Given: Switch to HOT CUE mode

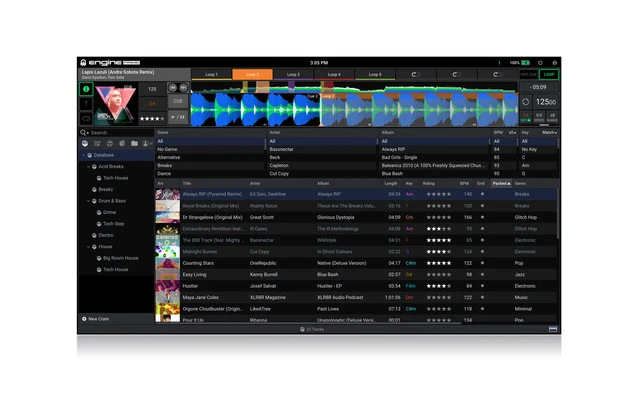Looking at the screenshot, I should tap(528, 75).
